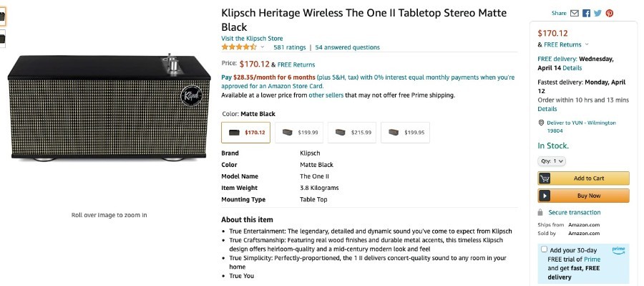644x286 pixels.
Task: Select the second product thumbnail image
Action: pyautogui.click(x=2, y=39)
